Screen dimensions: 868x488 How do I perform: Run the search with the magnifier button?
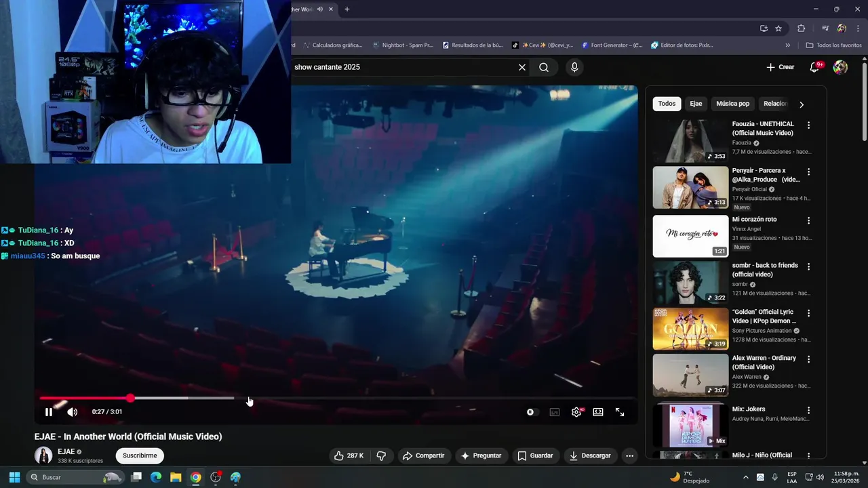tap(544, 67)
